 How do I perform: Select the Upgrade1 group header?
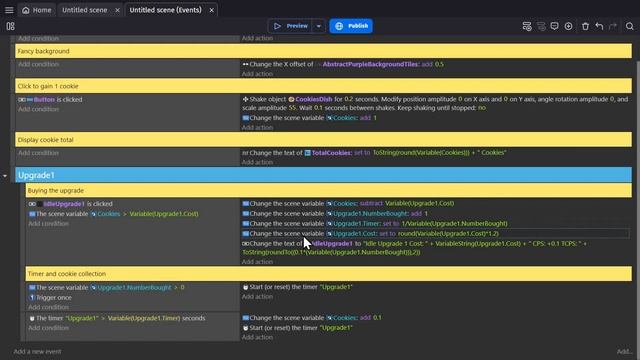click(x=323, y=175)
